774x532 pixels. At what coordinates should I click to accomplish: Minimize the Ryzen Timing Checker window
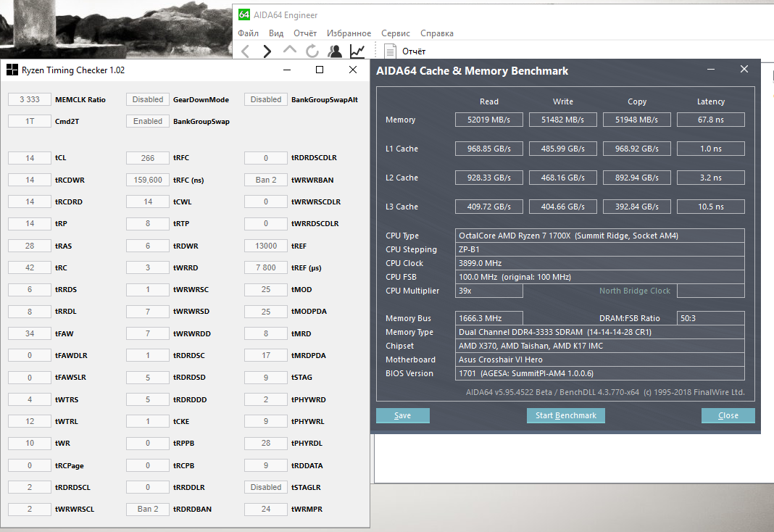coord(287,70)
